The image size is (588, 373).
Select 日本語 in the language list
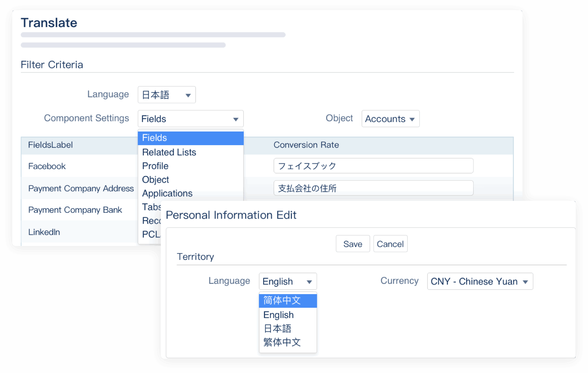click(278, 329)
